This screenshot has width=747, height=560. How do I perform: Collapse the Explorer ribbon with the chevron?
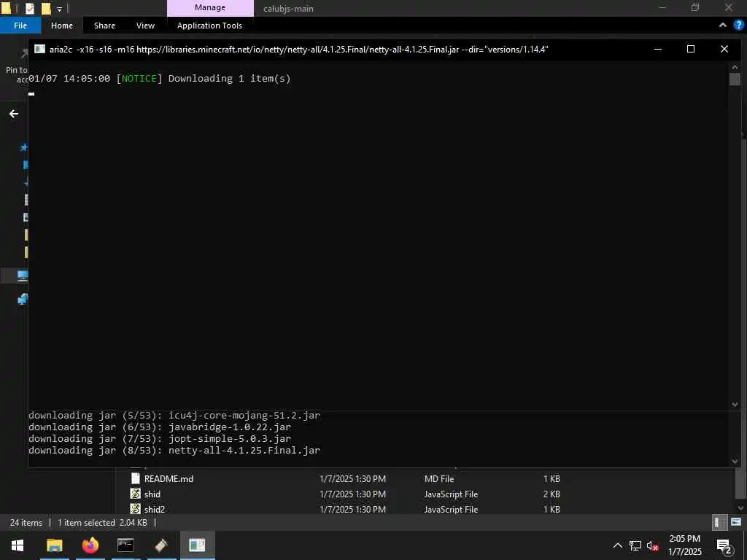723,26
